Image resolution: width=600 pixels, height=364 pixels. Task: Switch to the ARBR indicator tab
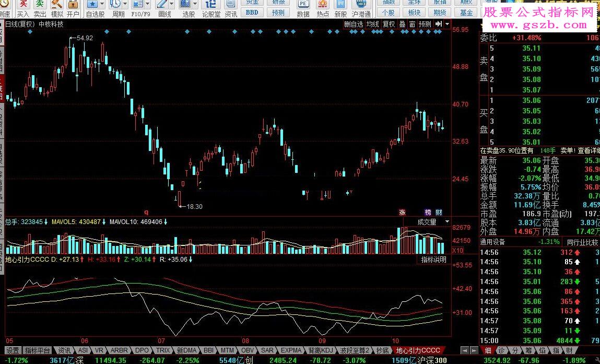(119, 350)
